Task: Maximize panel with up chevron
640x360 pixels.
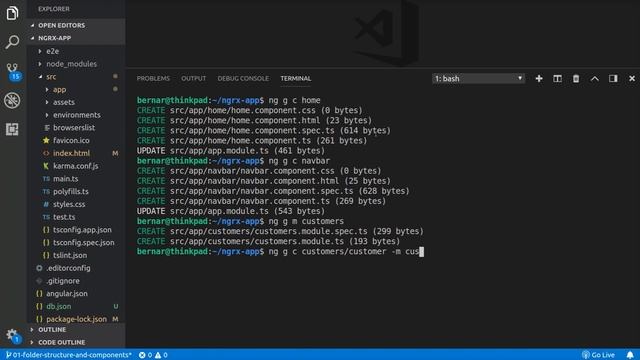Action: coord(594,78)
